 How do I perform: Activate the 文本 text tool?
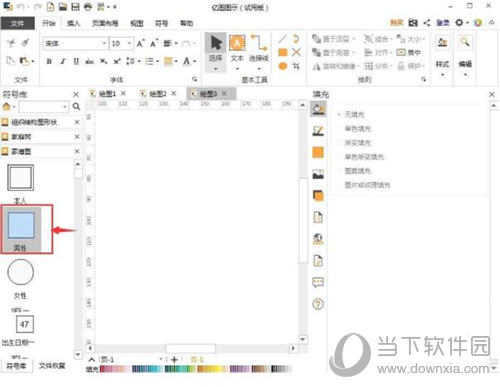(237, 52)
